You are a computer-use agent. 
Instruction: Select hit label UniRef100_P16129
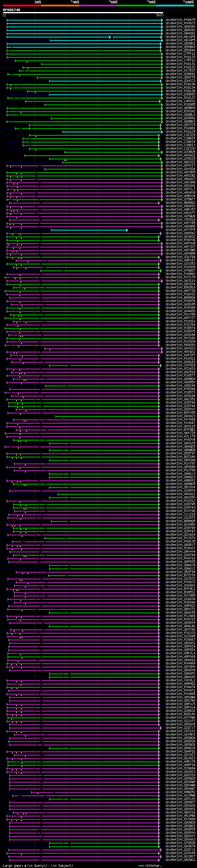tap(180, 132)
